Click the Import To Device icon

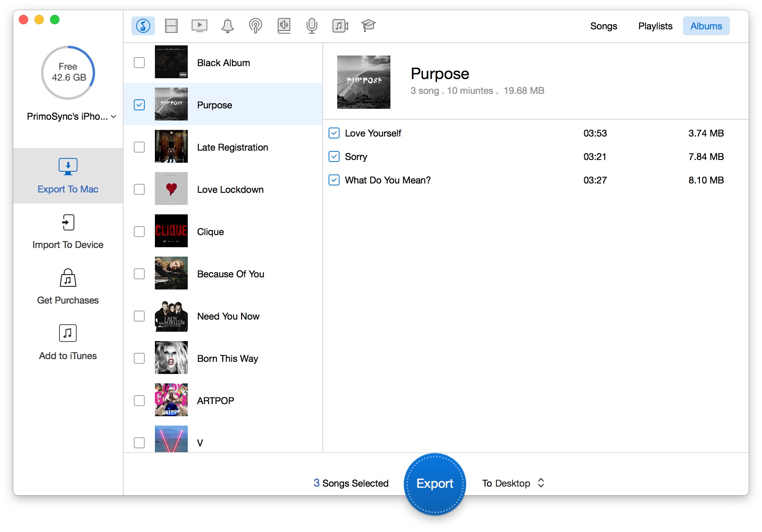68,222
